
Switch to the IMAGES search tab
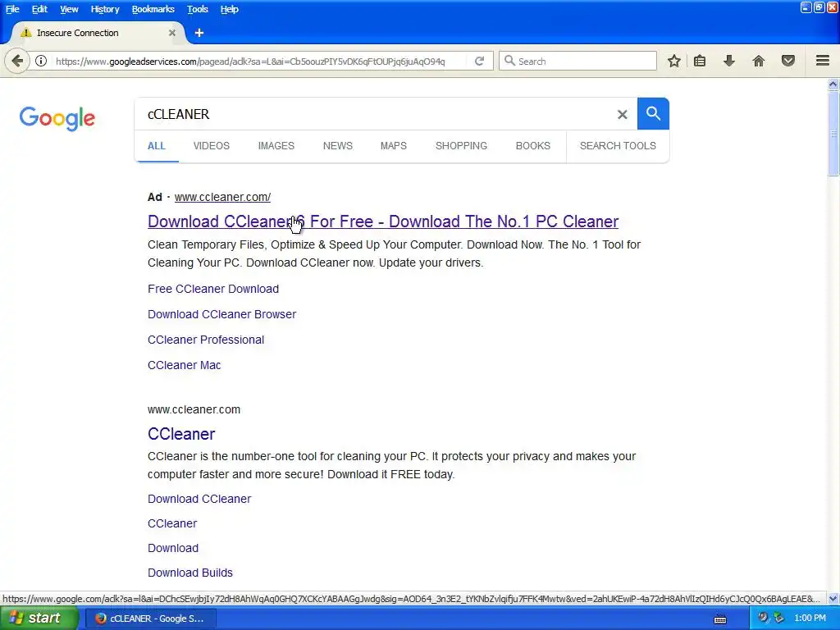(276, 146)
